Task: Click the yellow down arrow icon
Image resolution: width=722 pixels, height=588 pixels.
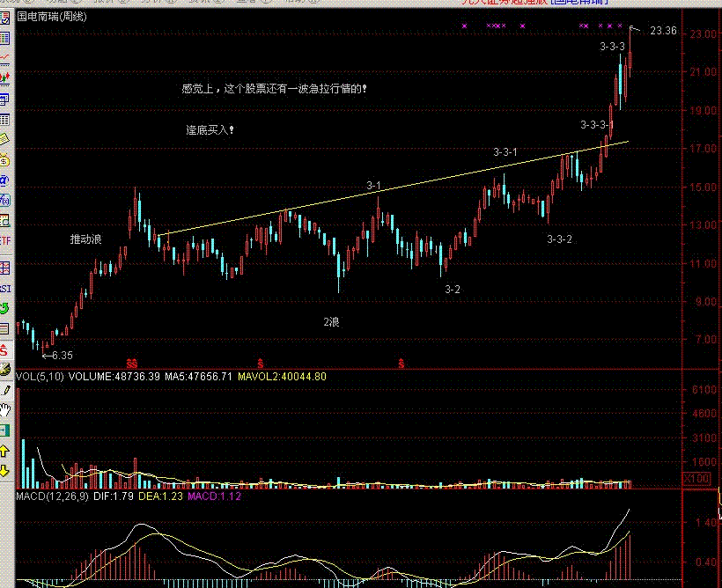Action: coord(4,471)
